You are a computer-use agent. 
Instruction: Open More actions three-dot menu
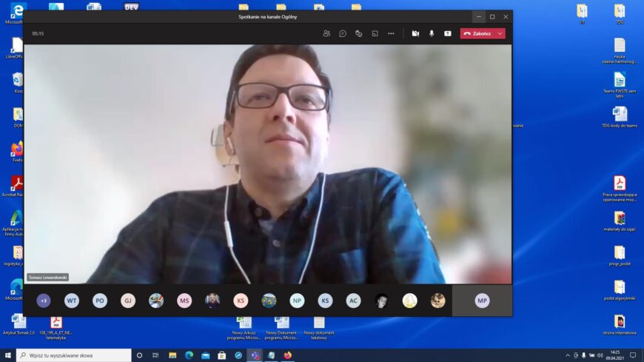(x=391, y=34)
